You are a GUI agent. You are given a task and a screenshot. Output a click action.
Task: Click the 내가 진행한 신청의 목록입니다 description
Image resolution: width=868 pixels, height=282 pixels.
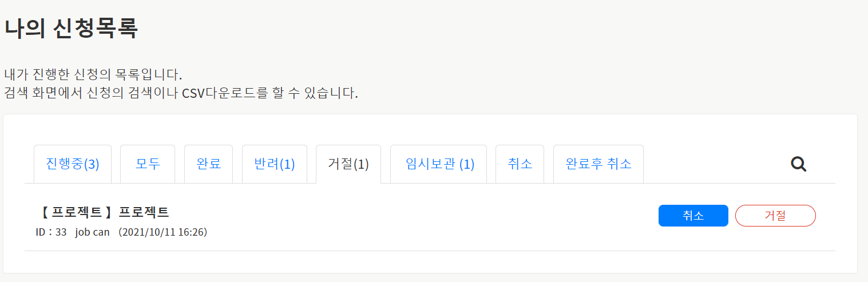pos(93,75)
